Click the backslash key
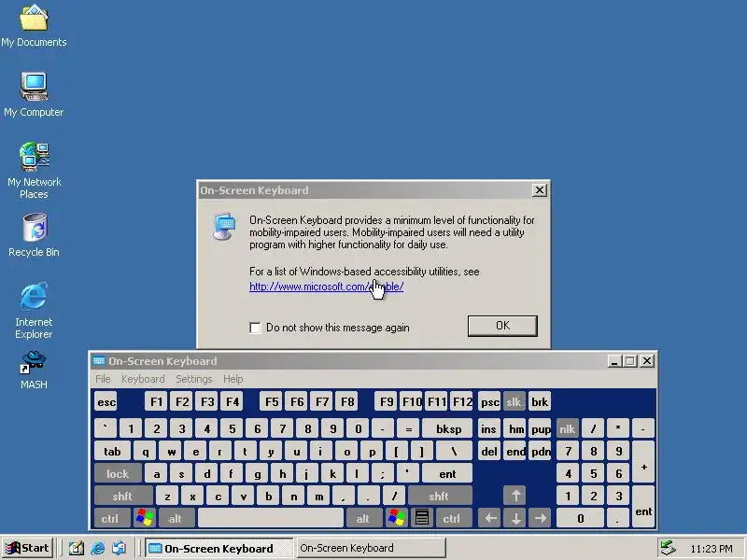Image resolution: width=747 pixels, height=560 pixels. click(455, 451)
